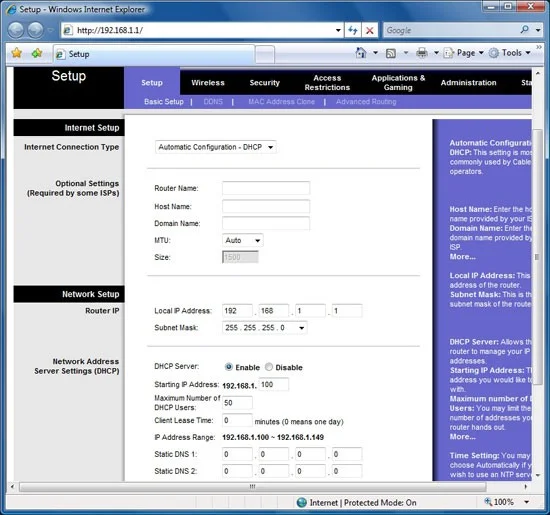550x515 pixels.
Task: Open the Administration tab
Action: click(469, 83)
